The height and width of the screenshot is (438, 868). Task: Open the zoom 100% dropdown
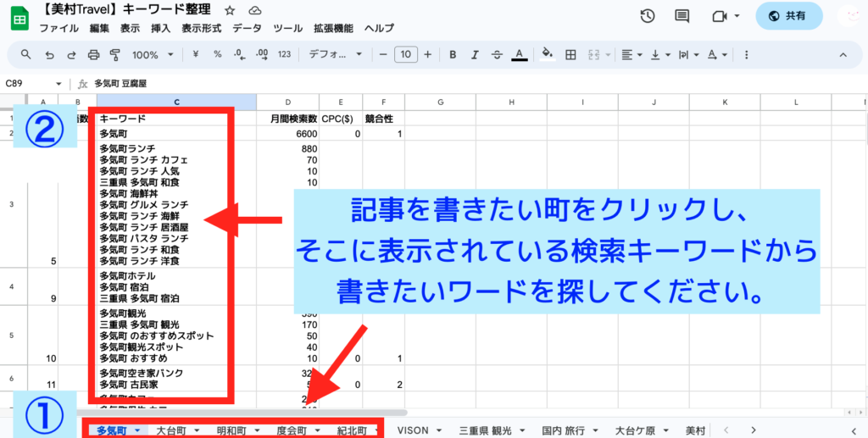point(153,55)
